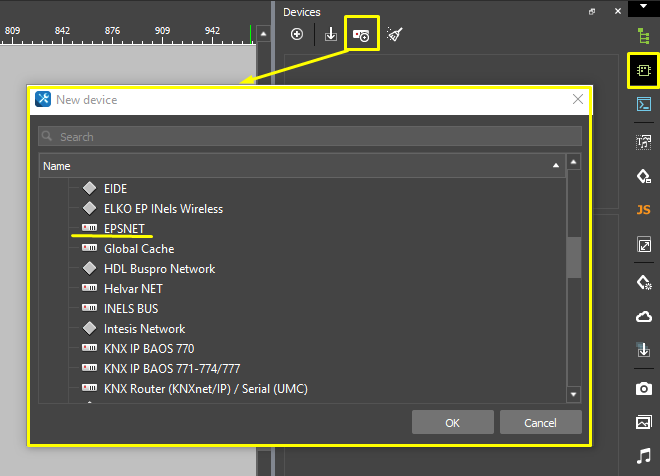Click the import devices download-arrow icon
This screenshot has width=660, height=476.
330,35
